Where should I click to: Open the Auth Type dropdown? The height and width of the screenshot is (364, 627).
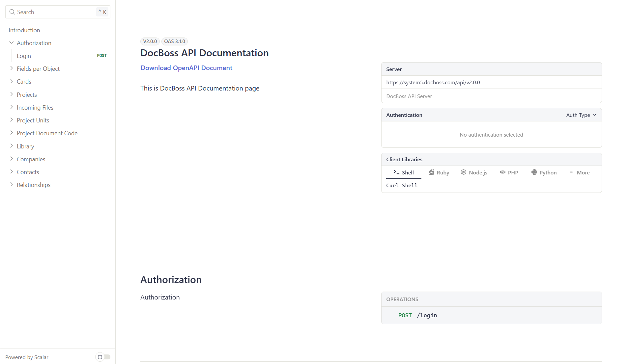[581, 115]
